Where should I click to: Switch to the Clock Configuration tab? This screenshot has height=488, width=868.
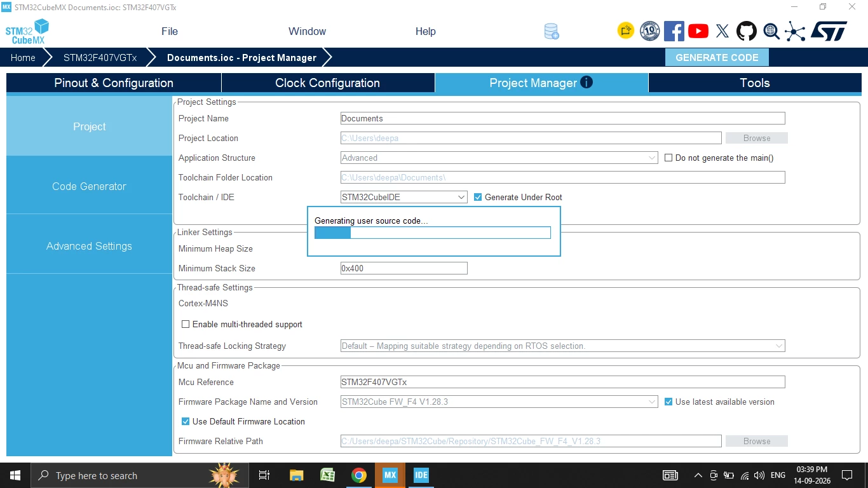tap(328, 83)
